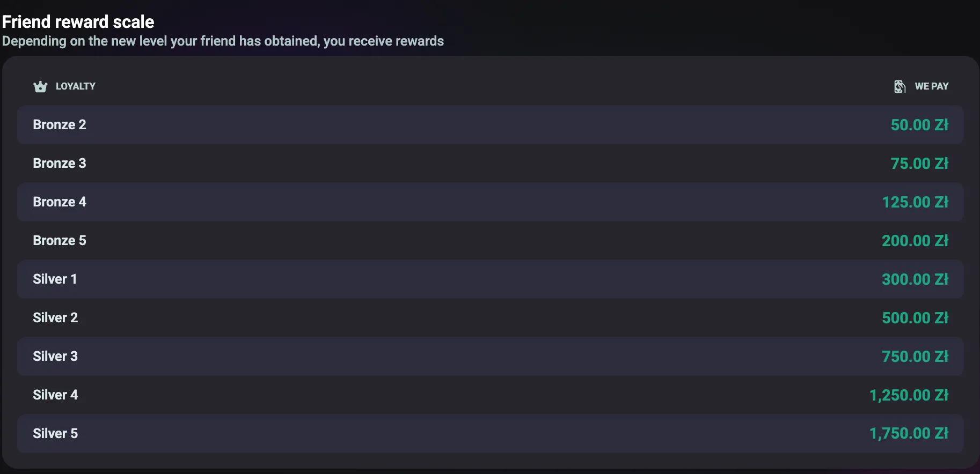Click the 1,750.00 Zł reward amount
This screenshot has height=474, width=980.
click(x=909, y=433)
